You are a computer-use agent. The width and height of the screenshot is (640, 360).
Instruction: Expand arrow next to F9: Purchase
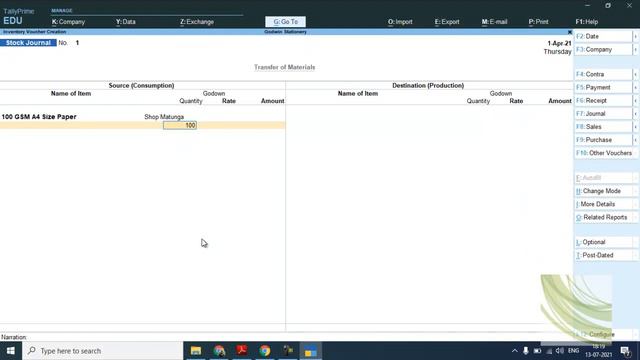636,140
